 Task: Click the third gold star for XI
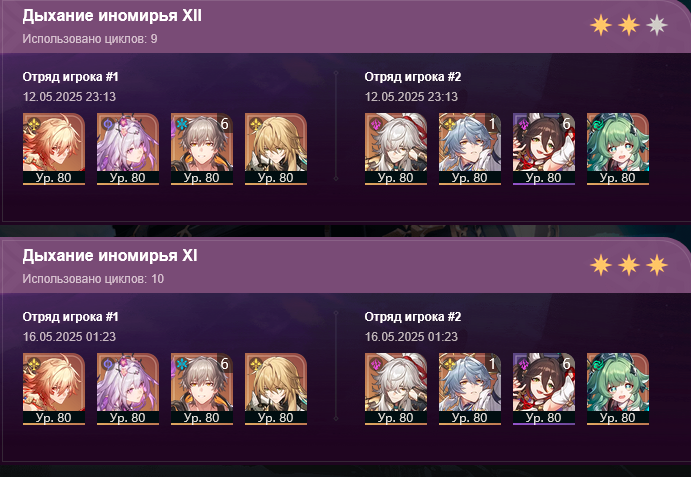tap(657, 265)
